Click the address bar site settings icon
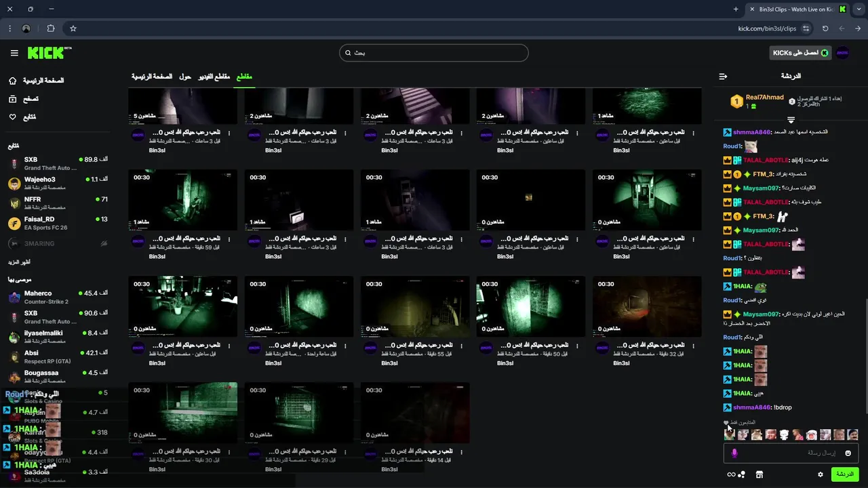This screenshot has width=868, height=488. [806, 28]
